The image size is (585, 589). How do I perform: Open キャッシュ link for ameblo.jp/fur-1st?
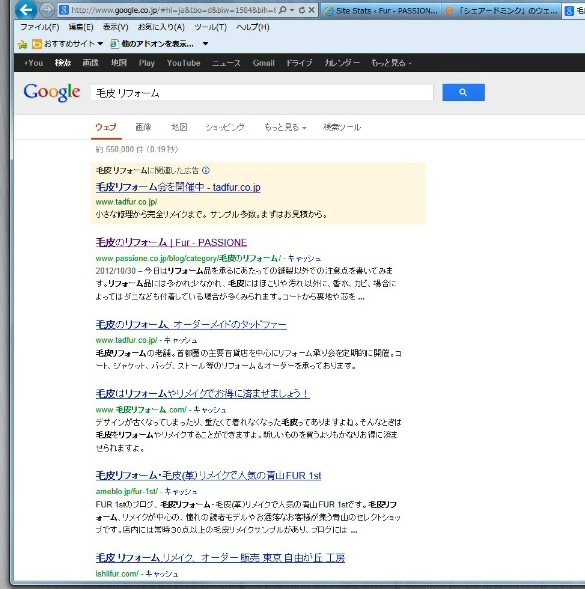pyautogui.click(x=181, y=491)
